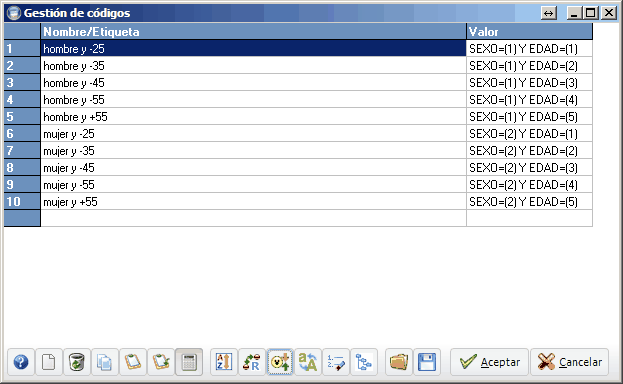Click the recycle bin delete icon
The image size is (623, 384).
77,362
